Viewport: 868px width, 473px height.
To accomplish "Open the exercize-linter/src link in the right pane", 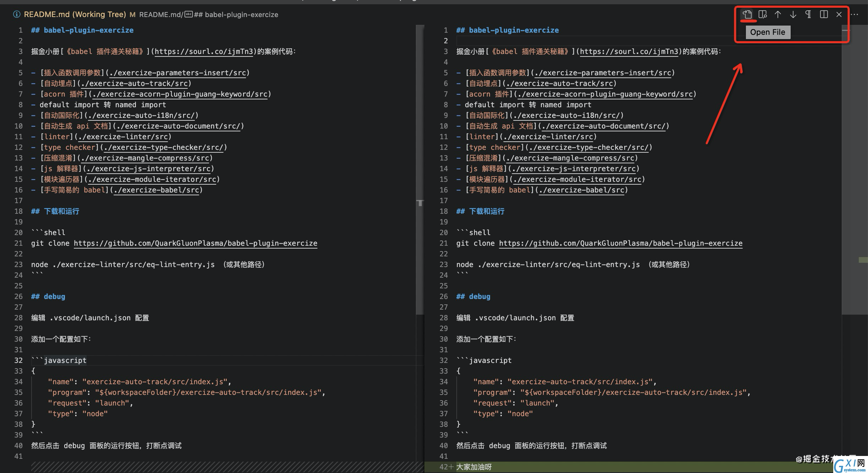I will click(x=548, y=137).
